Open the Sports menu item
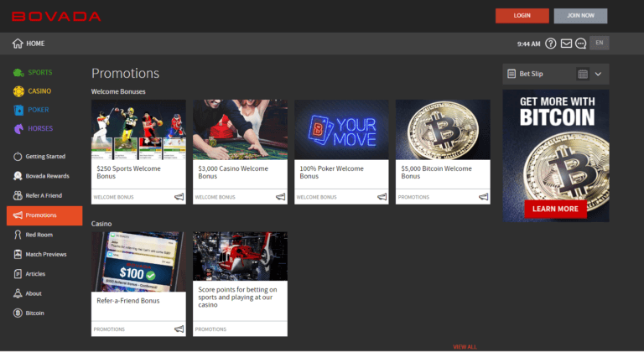Viewport: 644px width, 352px height. click(x=40, y=72)
